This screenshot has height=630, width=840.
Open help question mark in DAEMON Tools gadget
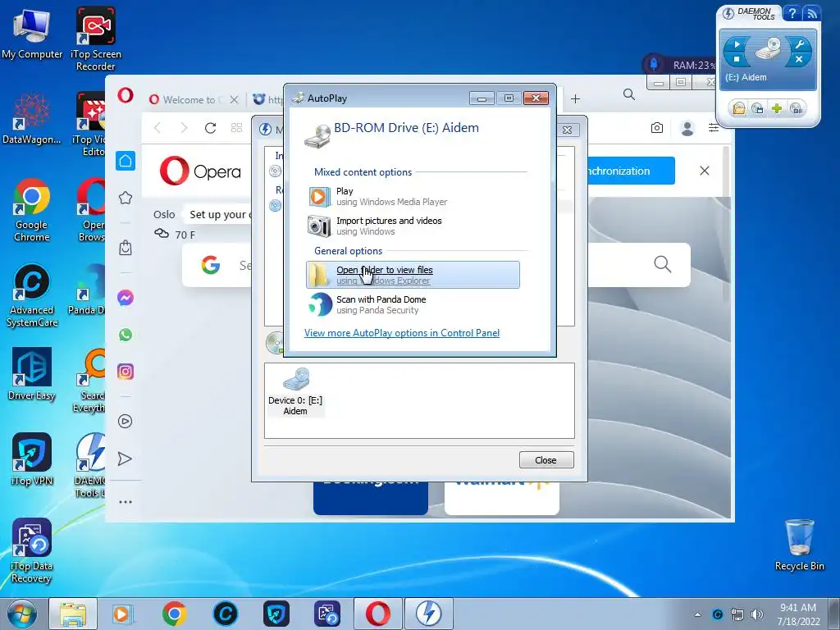click(792, 13)
